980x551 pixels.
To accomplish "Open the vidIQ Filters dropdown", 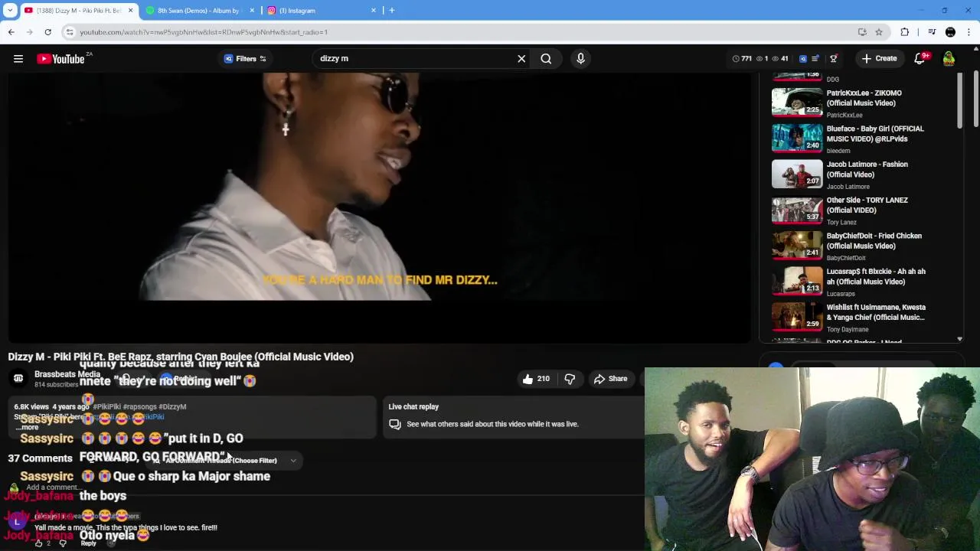I will click(245, 59).
